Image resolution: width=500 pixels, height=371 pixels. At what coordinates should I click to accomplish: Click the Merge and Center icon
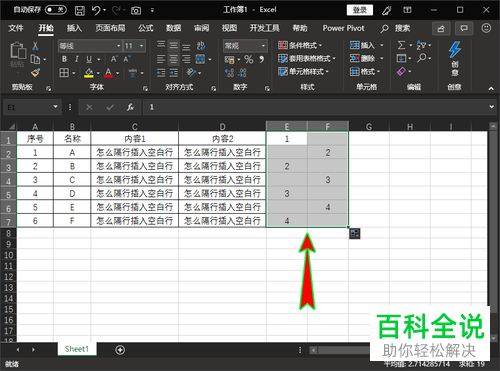click(x=200, y=59)
